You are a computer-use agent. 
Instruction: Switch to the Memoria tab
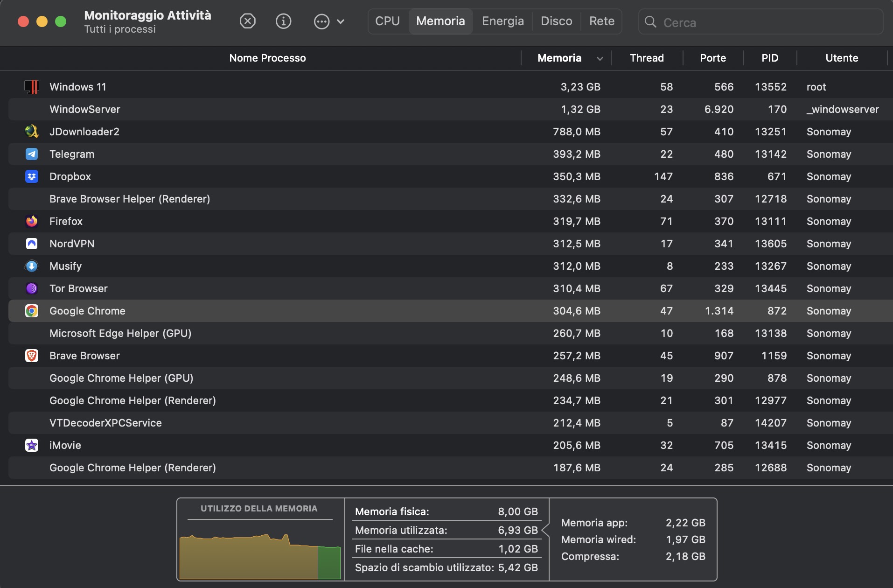[x=440, y=21]
